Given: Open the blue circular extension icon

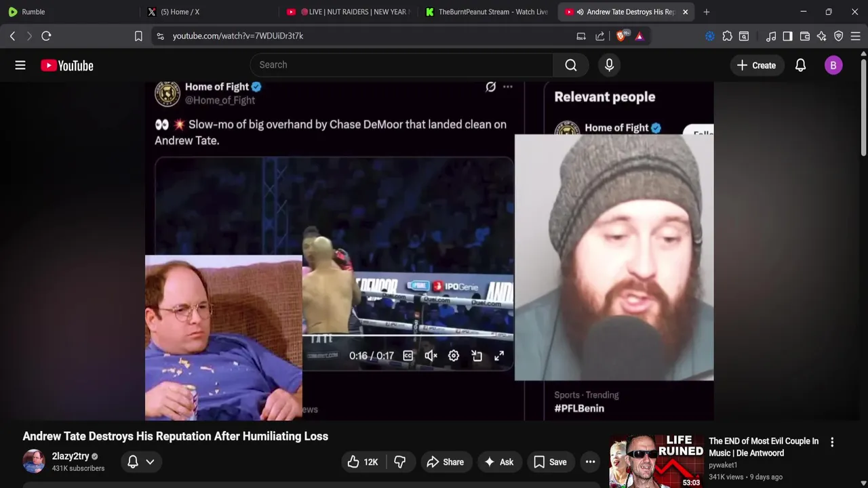Looking at the screenshot, I should click(710, 36).
